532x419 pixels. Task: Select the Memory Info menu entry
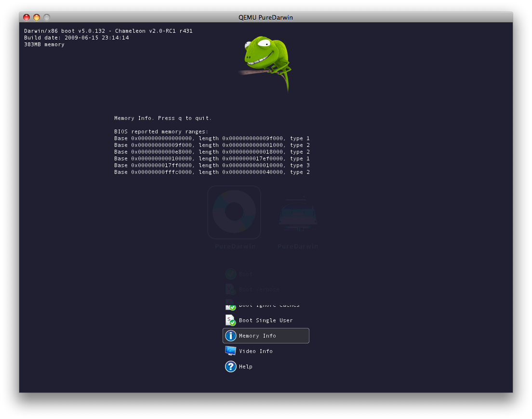coord(266,336)
